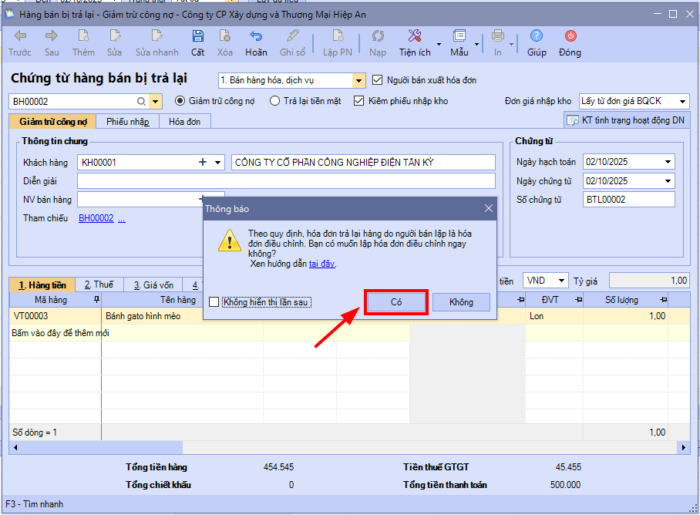Open the Đơn giá nhập kho dropdown
This screenshot has height=515, width=700.
(682, 101)
